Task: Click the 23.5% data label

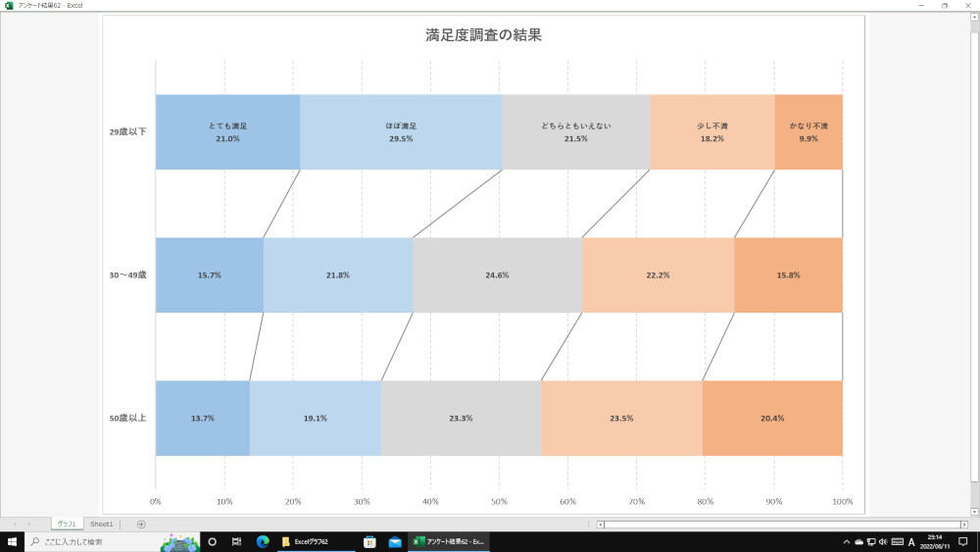Action: 621,419
